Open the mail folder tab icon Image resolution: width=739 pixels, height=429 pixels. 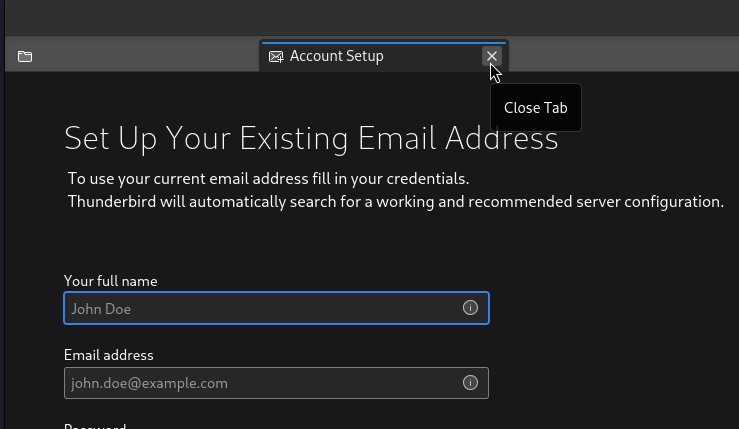pos(25,57)
